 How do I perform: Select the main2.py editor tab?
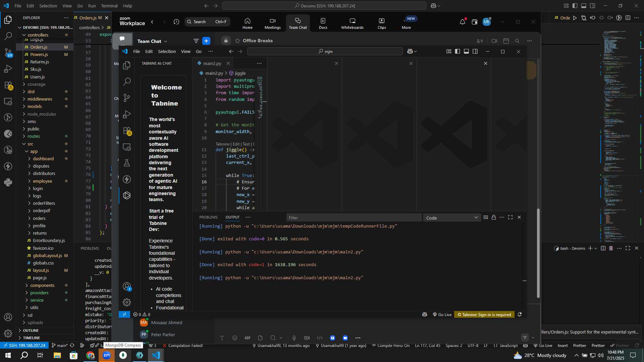point(212,63)
